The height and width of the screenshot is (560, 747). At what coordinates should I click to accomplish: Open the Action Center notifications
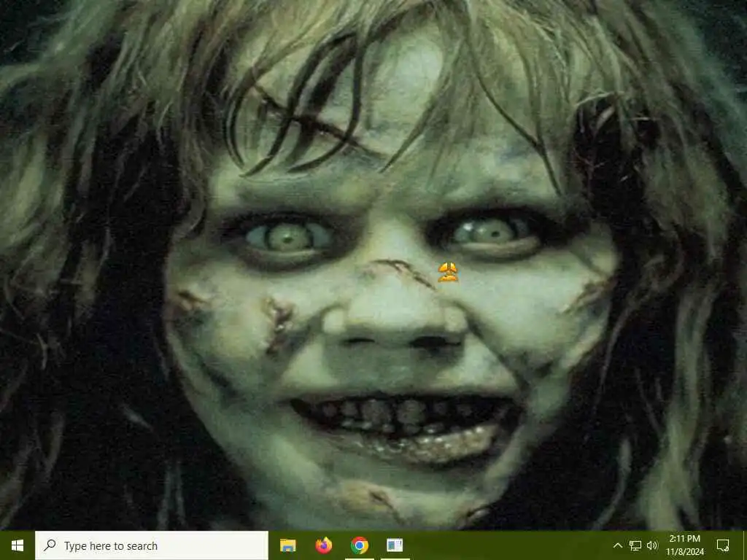pos(723,545)
